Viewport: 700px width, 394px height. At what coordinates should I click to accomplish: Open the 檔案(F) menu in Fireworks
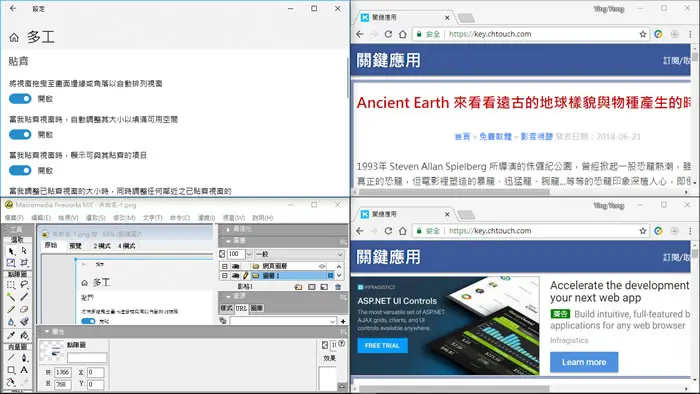click(x=14, y=218)
